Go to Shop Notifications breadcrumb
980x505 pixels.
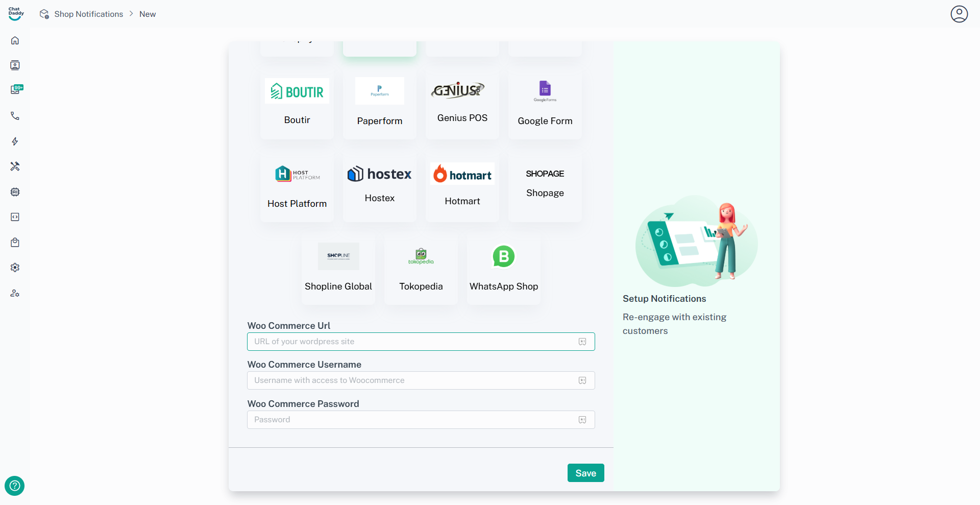(x=88, y=14)
